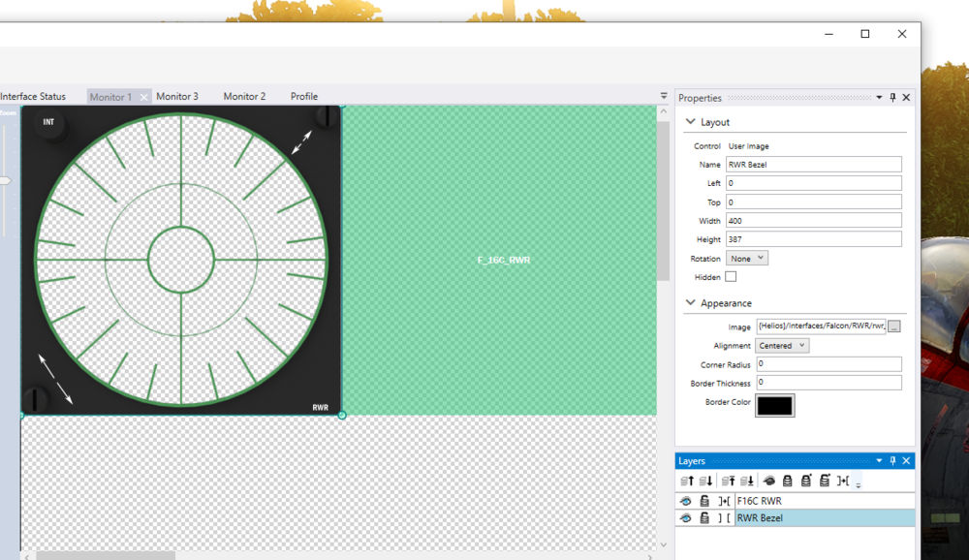
Task: Click the eye icon in Layers toolbar
Action: coord(769,481)
